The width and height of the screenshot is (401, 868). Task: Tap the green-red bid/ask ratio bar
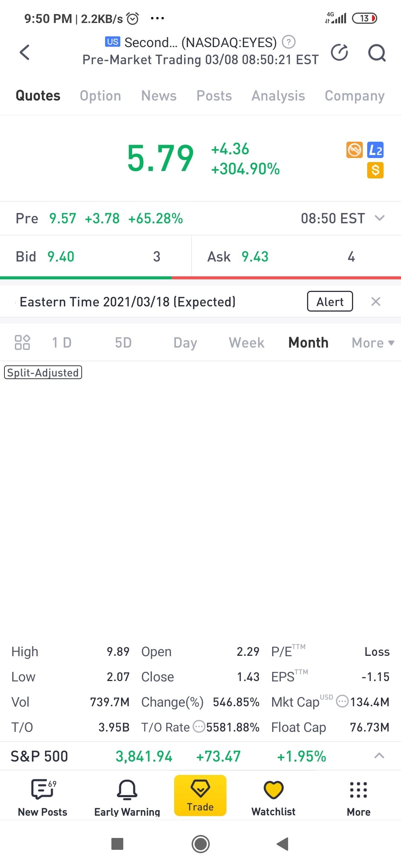pos(200,277)
